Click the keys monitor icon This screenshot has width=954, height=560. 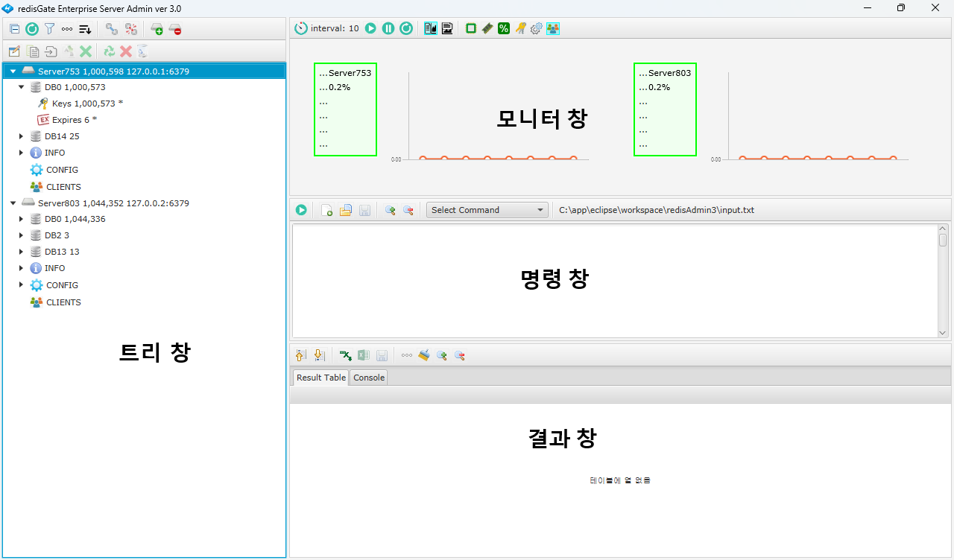519,28
